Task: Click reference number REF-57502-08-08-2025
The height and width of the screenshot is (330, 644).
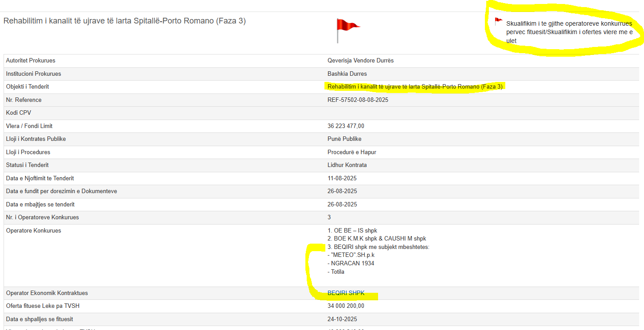Action: (x=358, y=100)
